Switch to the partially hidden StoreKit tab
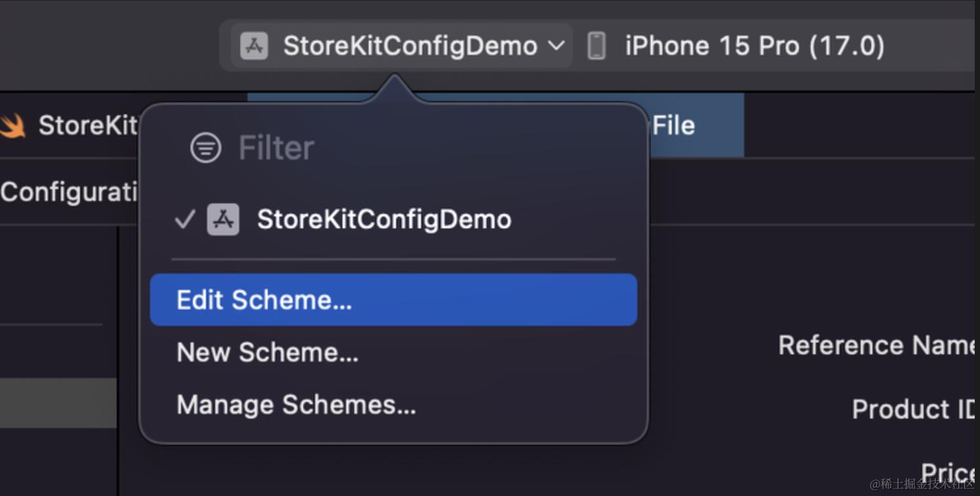 point(87,126)
